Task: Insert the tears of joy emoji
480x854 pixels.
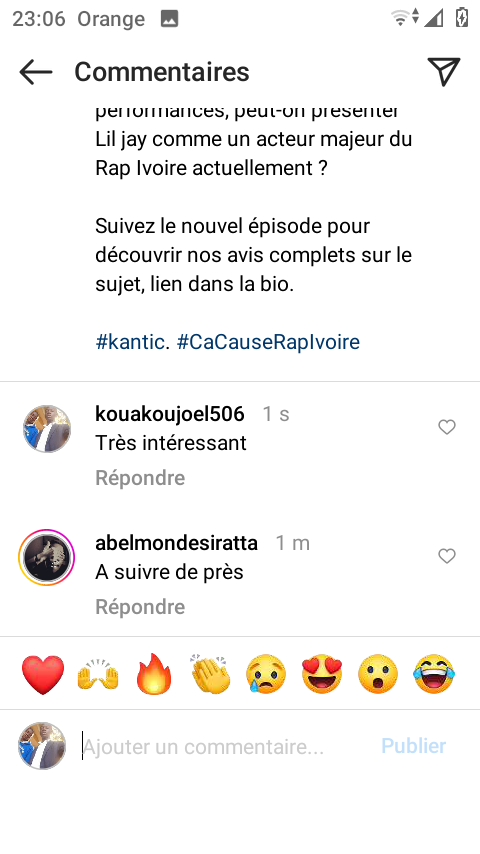Action: (x=434, y=674)
